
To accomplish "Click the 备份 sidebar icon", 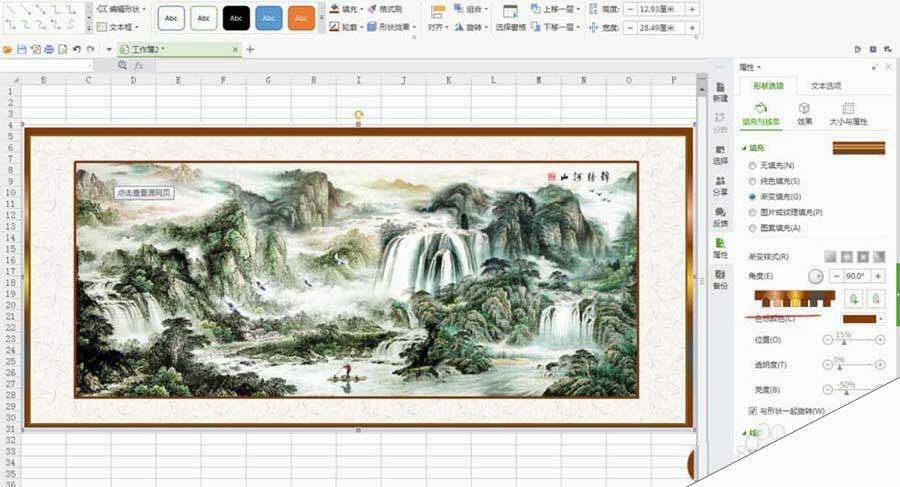I will [x=720, y=279].
